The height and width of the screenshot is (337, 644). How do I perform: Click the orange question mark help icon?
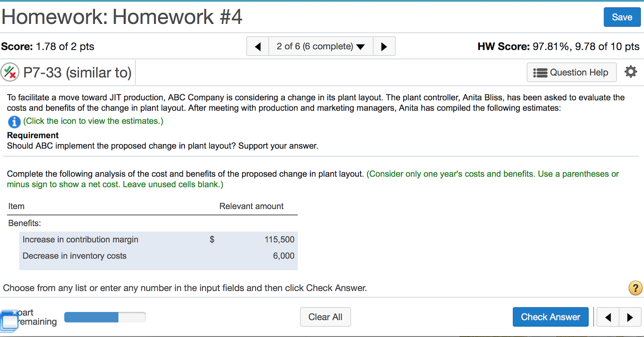(x=635, y=288)
